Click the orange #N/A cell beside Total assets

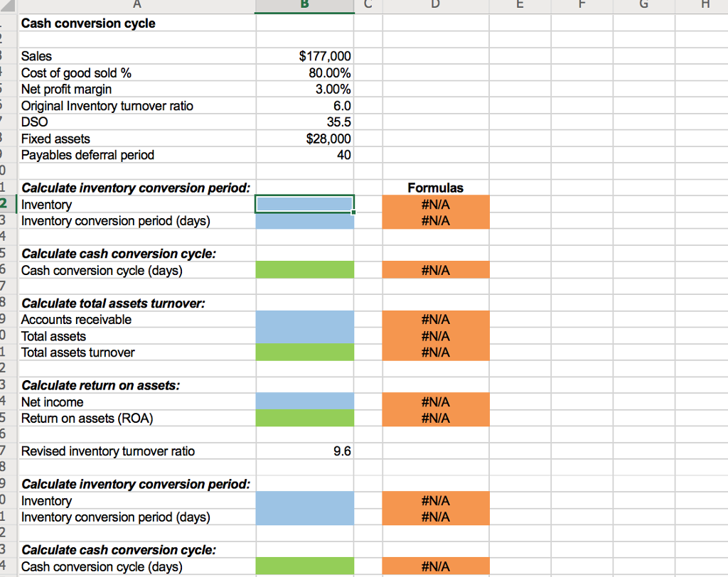tap(436, 336)
